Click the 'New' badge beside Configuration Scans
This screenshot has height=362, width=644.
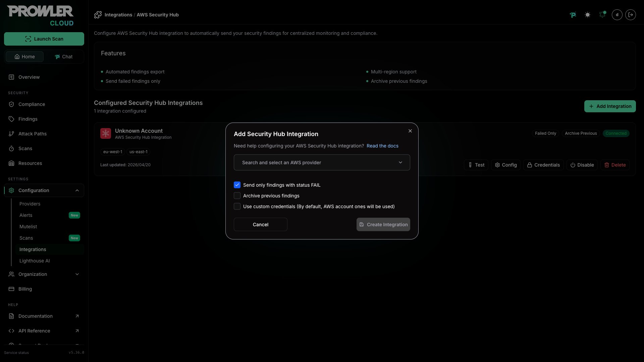coord(74,238)
